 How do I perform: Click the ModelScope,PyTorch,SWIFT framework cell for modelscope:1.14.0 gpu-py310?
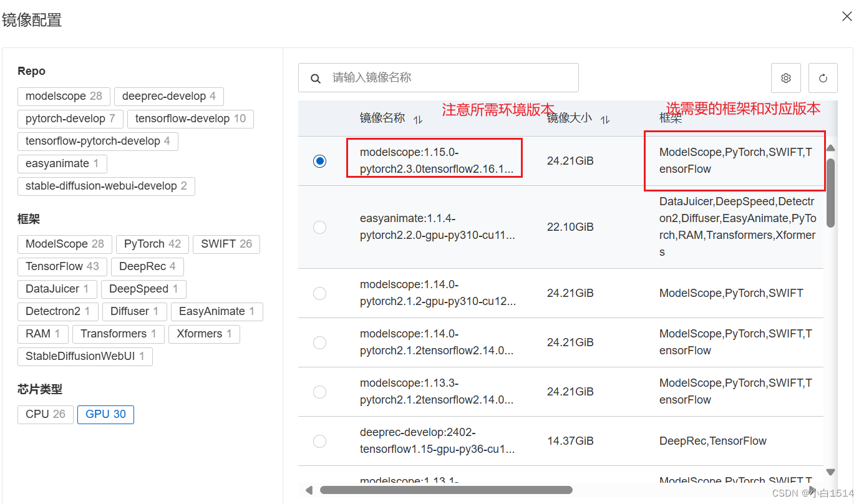731,293
